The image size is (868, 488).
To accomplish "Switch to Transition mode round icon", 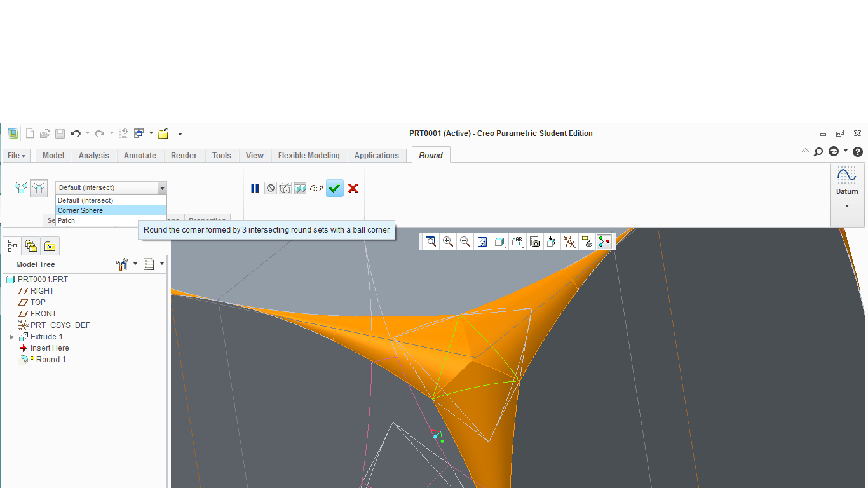I will click(x=39, y=187).
